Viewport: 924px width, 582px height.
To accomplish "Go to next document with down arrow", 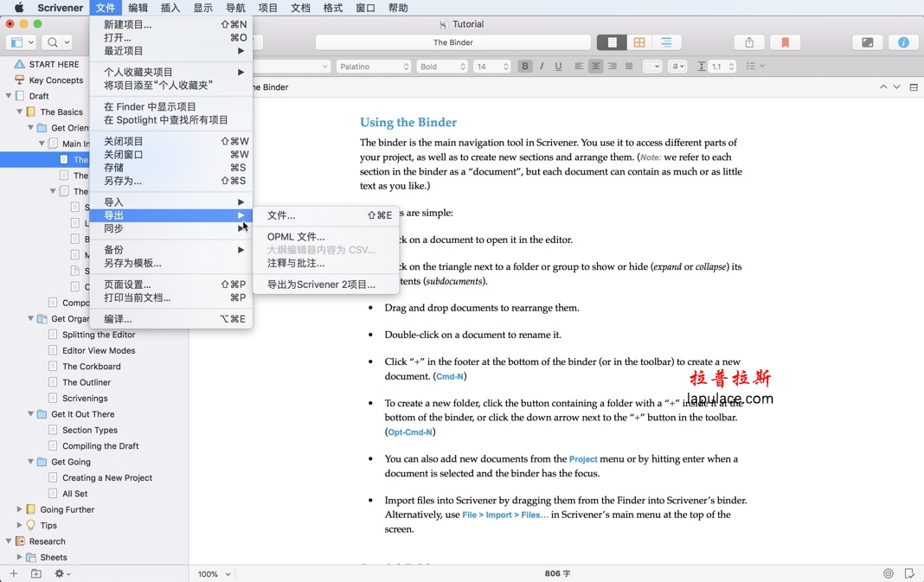I will point(896,87).
